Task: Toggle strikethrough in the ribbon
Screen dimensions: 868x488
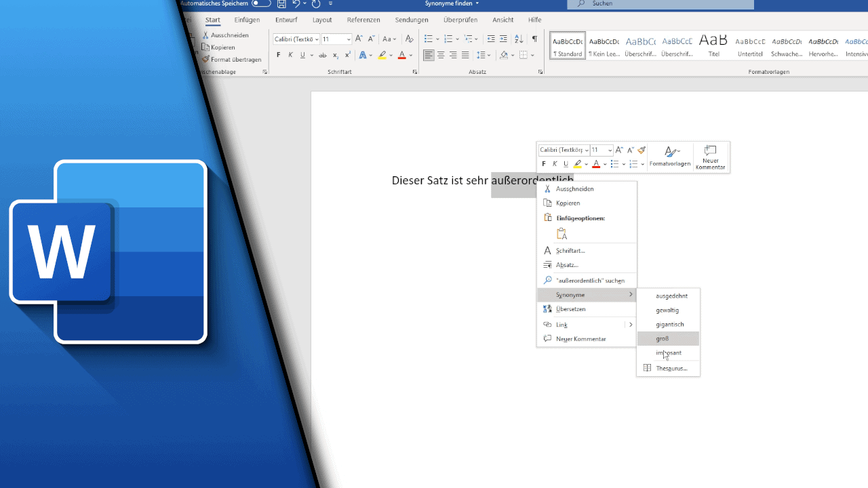Action: [x=323, y=54]
